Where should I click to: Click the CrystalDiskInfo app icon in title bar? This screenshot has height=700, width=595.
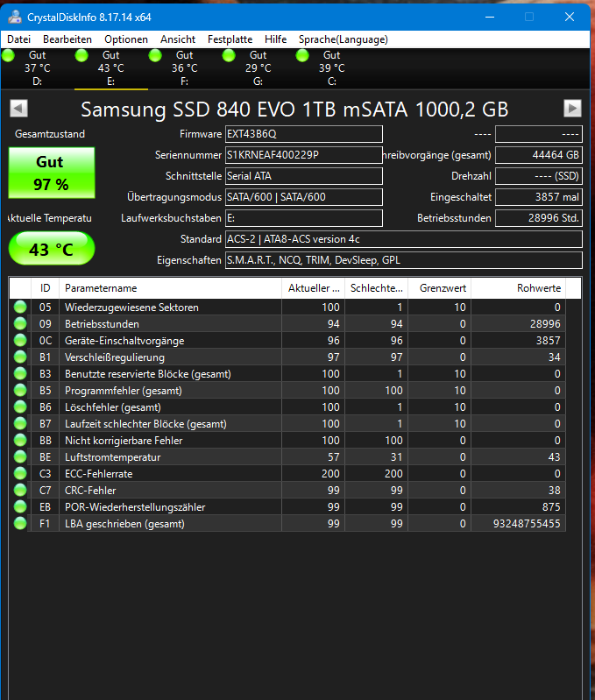tap(15, 17)
